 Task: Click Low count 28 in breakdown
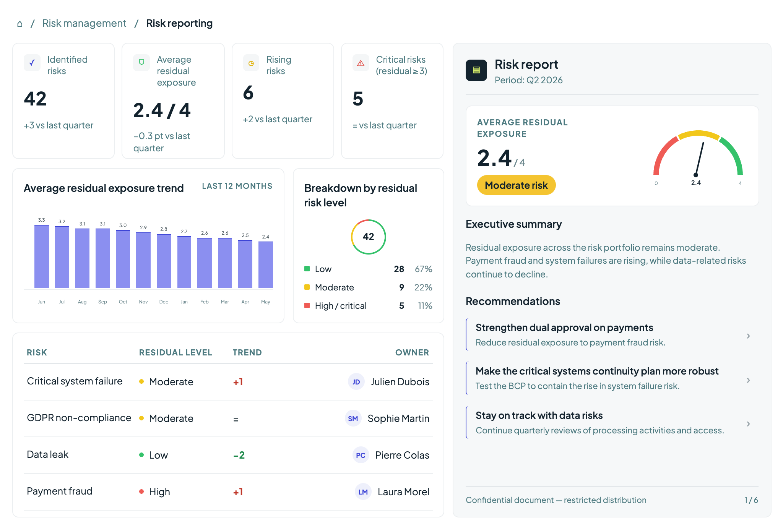pyautogui.click(x=399, y=269)
